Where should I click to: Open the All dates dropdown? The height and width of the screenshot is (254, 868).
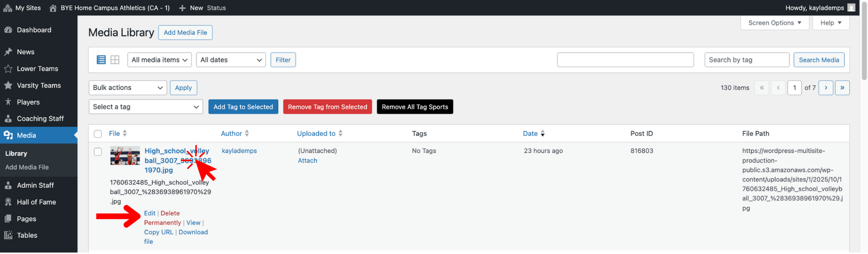pyautogui.click(x=231, y=60)
